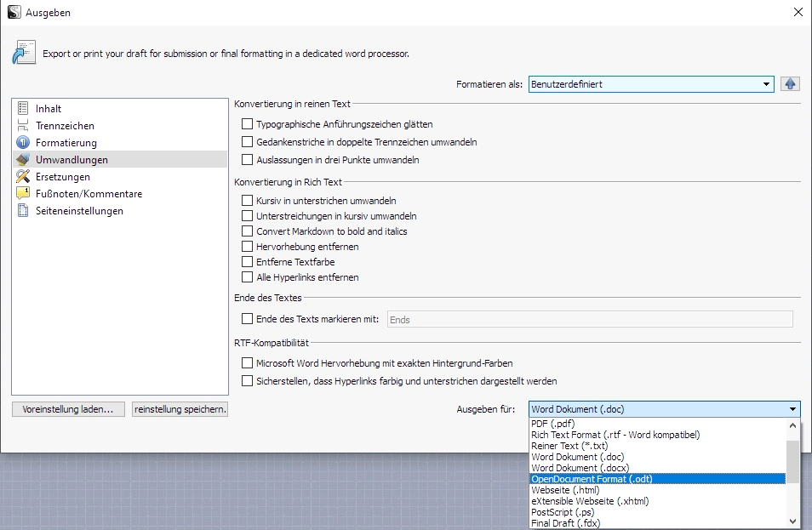Check Entferne Textfarbe option
Screen dimensions: 812x530
248,262
